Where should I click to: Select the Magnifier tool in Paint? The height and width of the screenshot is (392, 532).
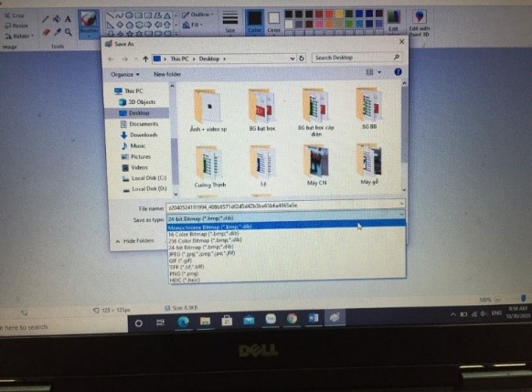pos(69,32)
